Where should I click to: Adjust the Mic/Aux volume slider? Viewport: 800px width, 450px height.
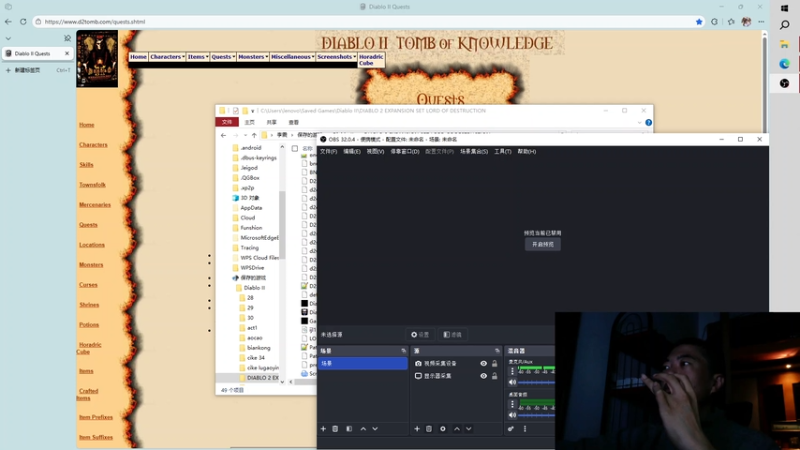[536, 383]
